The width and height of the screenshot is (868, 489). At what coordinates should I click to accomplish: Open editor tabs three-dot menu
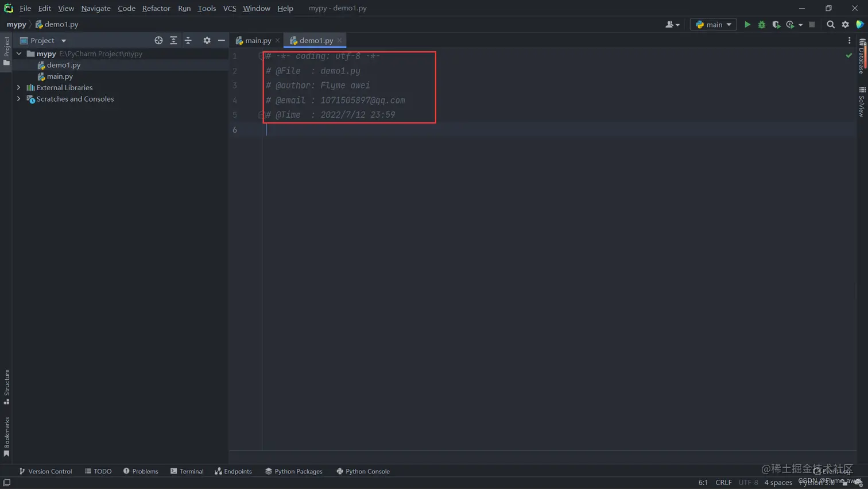pos(850,40)
